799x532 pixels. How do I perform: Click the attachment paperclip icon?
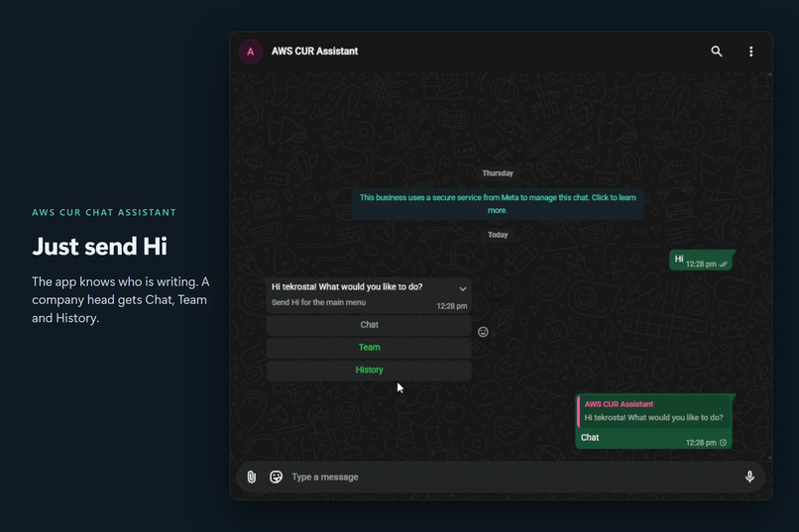point(251,478)
